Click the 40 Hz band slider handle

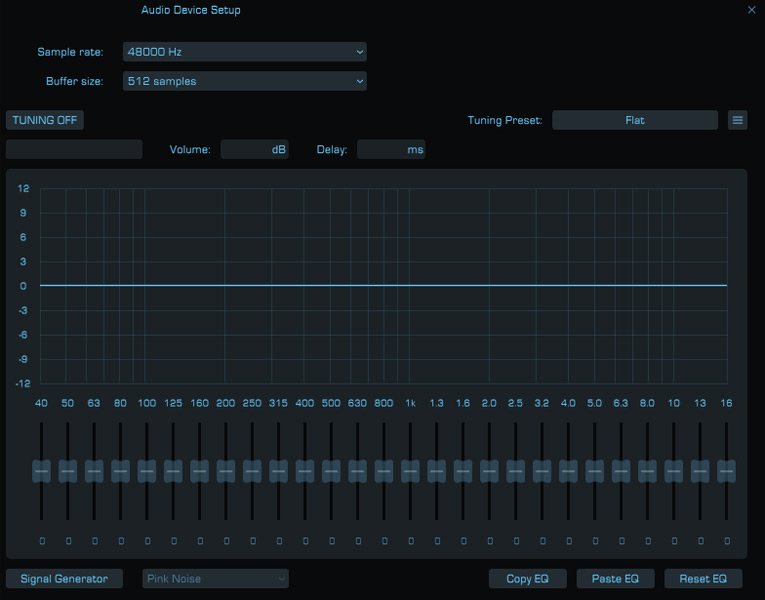coord(41,470)
